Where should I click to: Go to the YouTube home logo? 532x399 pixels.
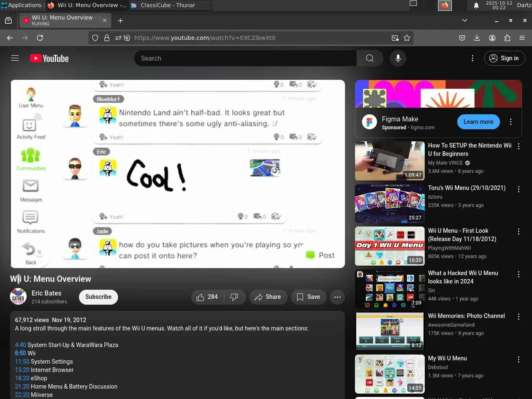49,58
